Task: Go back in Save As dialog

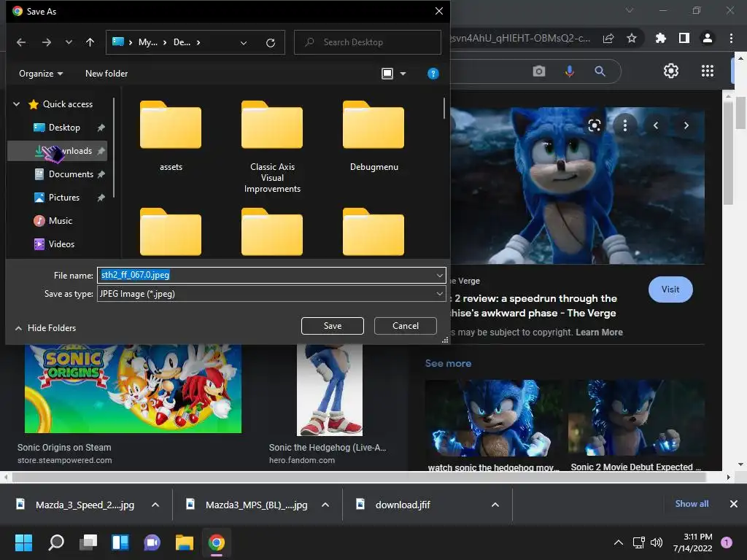Action: (21, 42)
